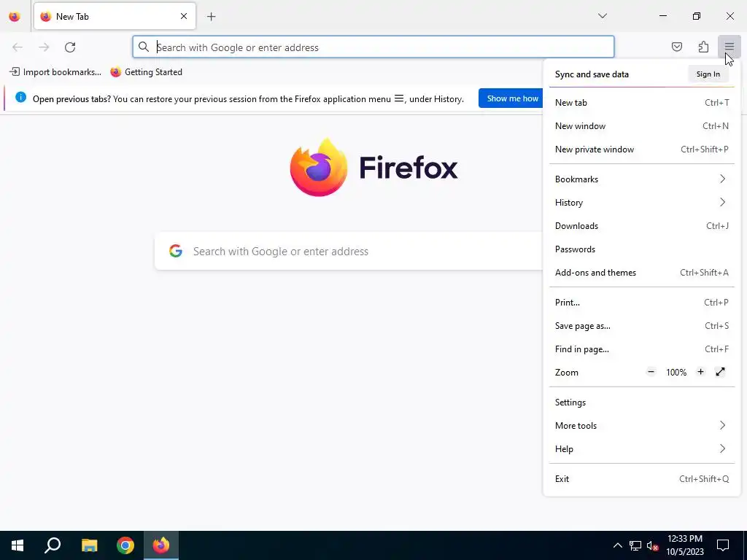Expand the Bookmarks submenu

click(642, 179)
